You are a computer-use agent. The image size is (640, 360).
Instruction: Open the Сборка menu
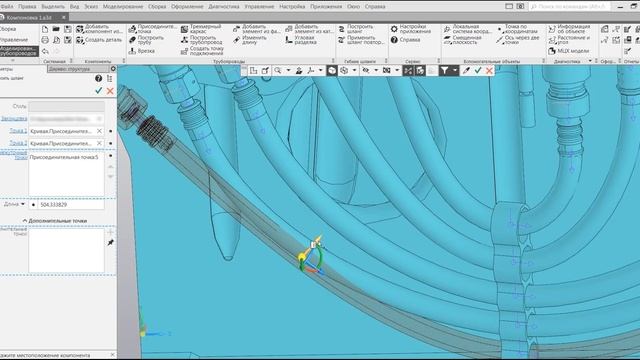click(x=157, y=7)
